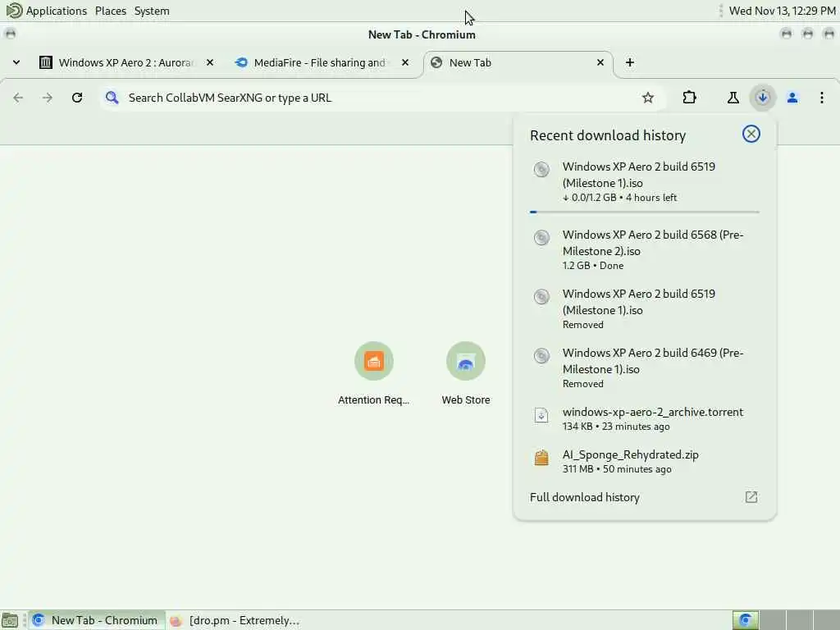Open the Web Store shortcut tile

(x=466, y=373)
